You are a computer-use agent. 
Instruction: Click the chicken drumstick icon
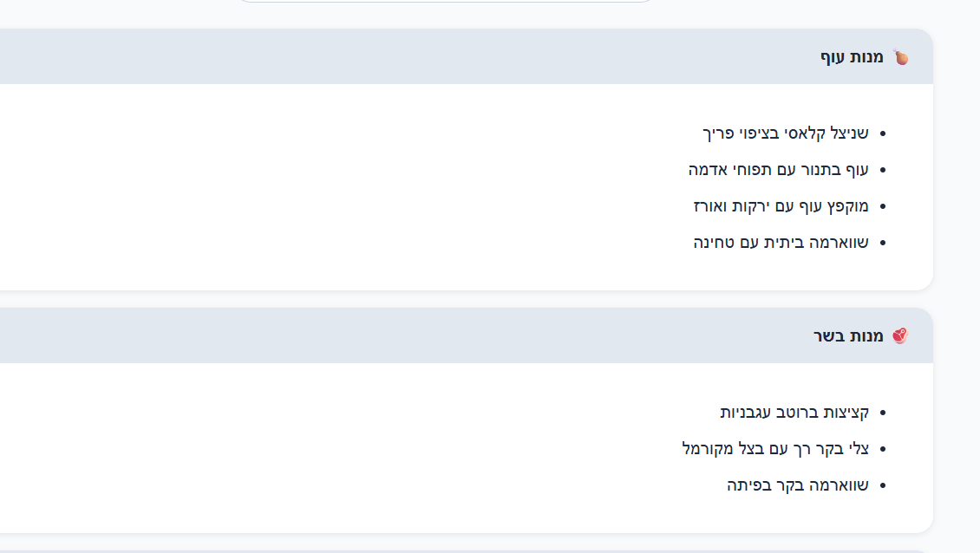[901, 57]
